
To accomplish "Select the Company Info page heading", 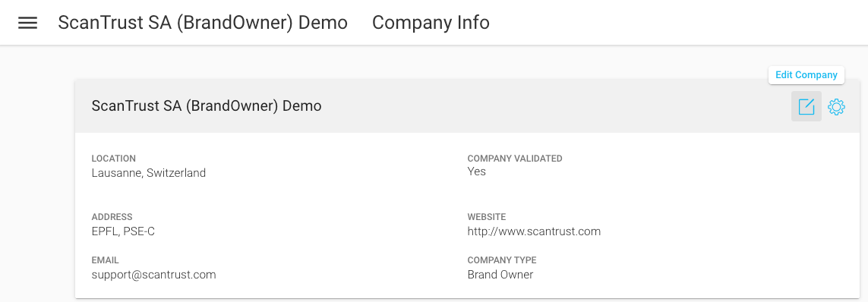I will [x=431, y=23].
